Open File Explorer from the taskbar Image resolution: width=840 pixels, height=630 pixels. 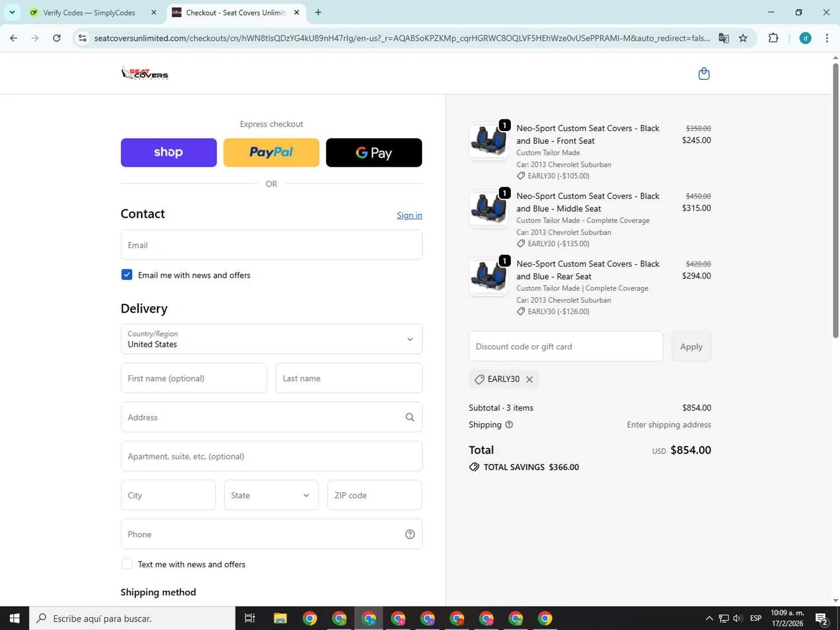click(280, 618)
